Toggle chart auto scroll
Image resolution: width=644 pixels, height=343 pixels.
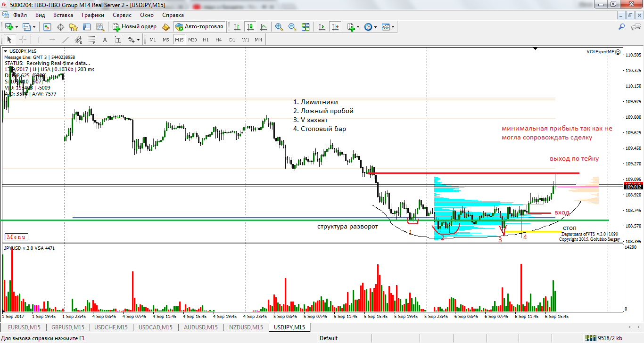[322, 27]
